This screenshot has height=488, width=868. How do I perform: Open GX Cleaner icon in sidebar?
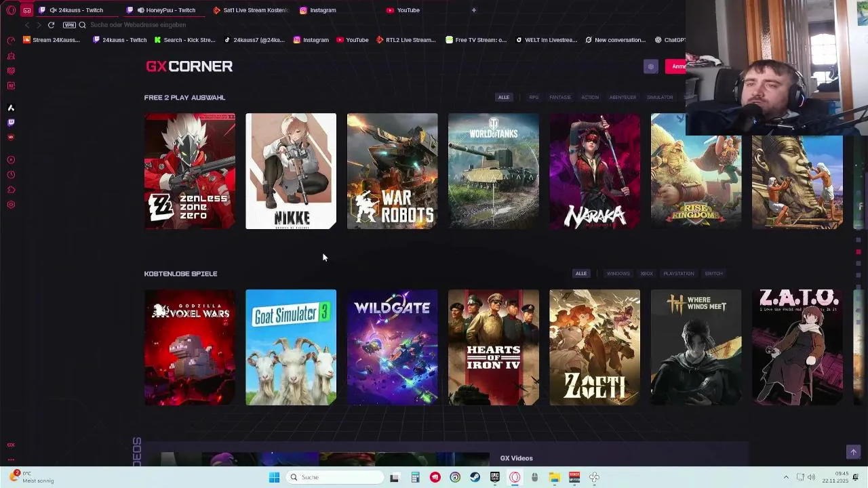coord(11,56)
